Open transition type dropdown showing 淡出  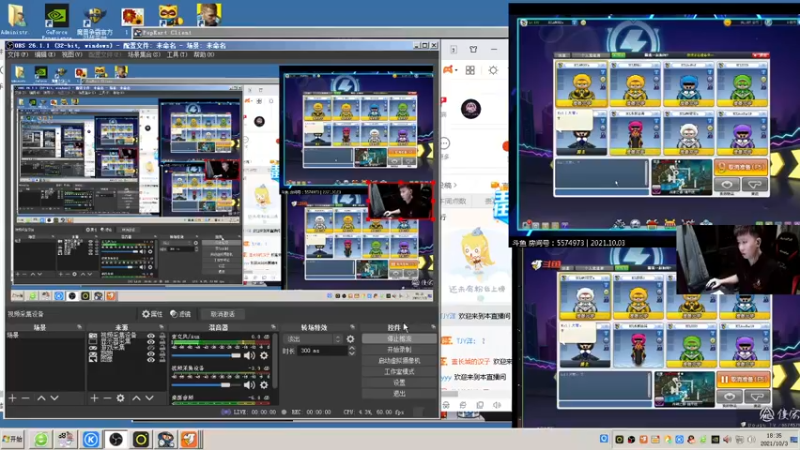coord(313,339)
